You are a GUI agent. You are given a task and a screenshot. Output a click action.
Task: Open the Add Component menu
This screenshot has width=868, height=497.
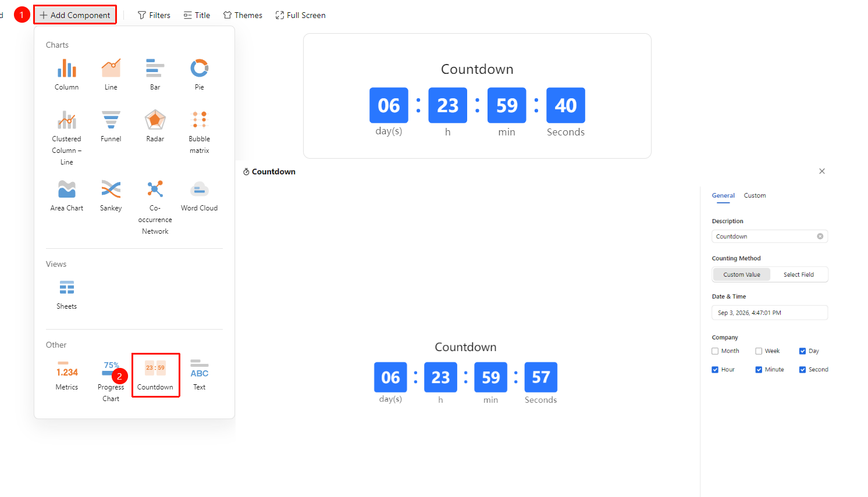[x=75, y=15]
